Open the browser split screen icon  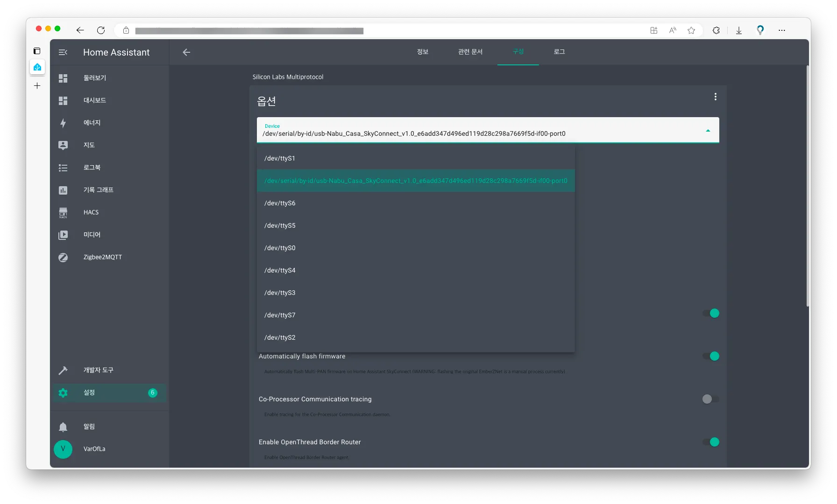pyautogui.click(x=654, y=30)
